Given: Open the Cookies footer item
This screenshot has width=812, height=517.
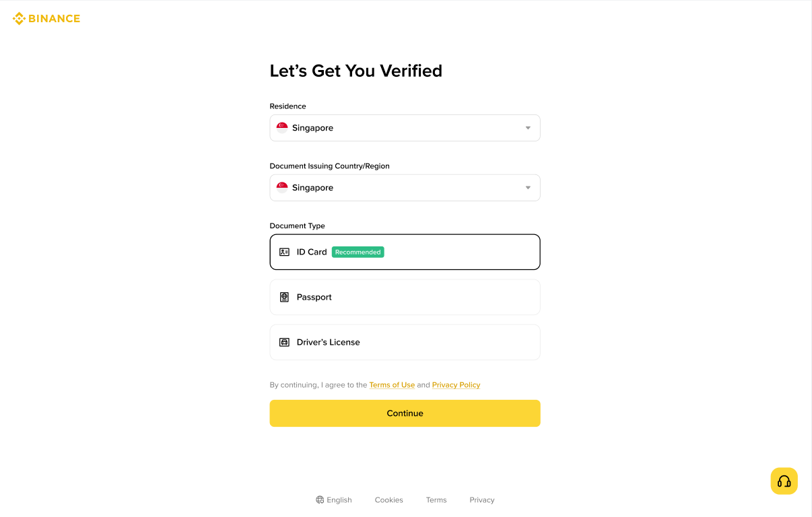Looking at the screenshot, I should point(388,499).
